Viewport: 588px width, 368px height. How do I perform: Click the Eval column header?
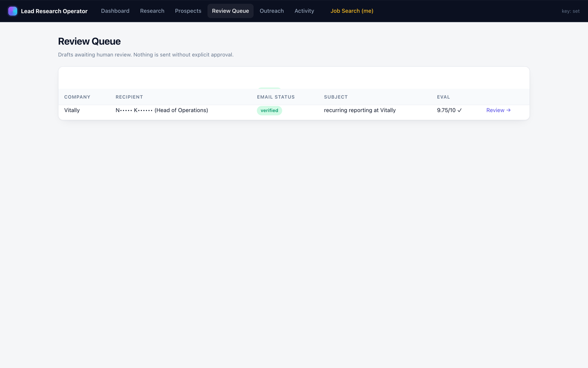point(443,97)
